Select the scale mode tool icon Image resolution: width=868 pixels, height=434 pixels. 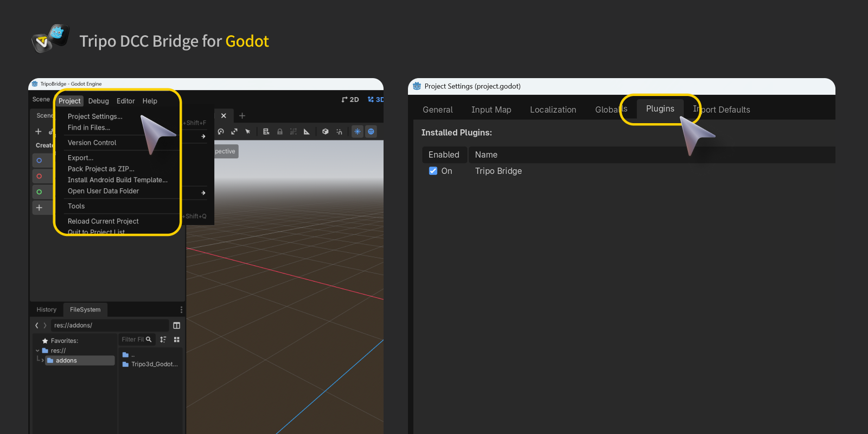pos(234,132)
